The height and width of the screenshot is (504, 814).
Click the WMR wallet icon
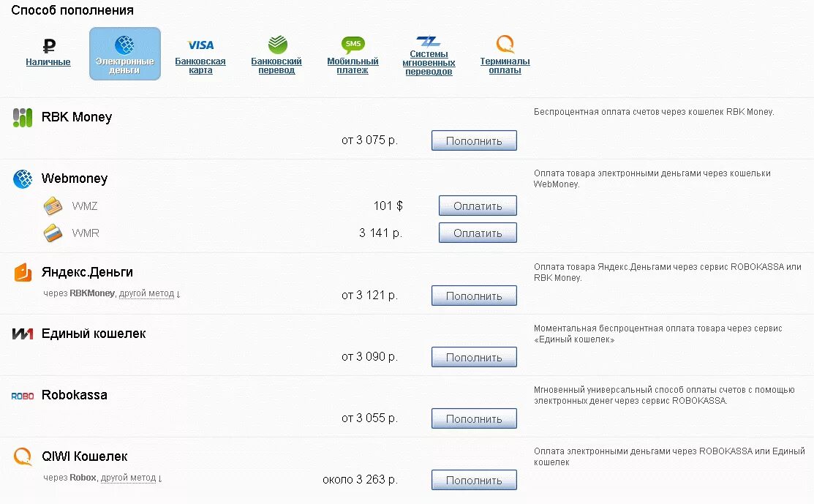tap(53, 233)
